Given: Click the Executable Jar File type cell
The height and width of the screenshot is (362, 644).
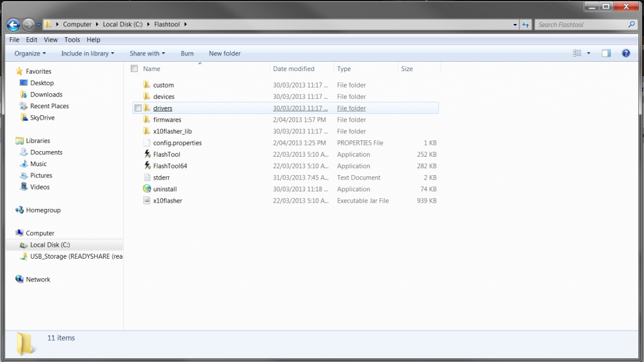Looking at the screenshot, I should [363, 201].
